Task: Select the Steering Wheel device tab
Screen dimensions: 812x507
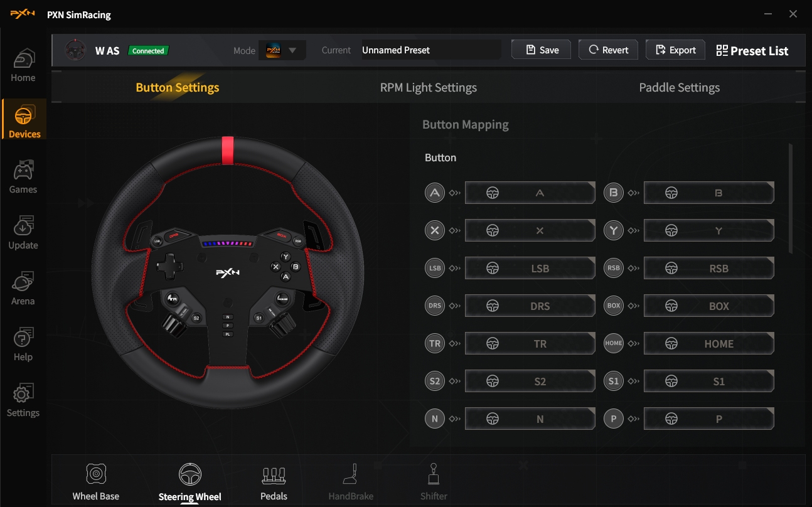Action: [190, 482]
